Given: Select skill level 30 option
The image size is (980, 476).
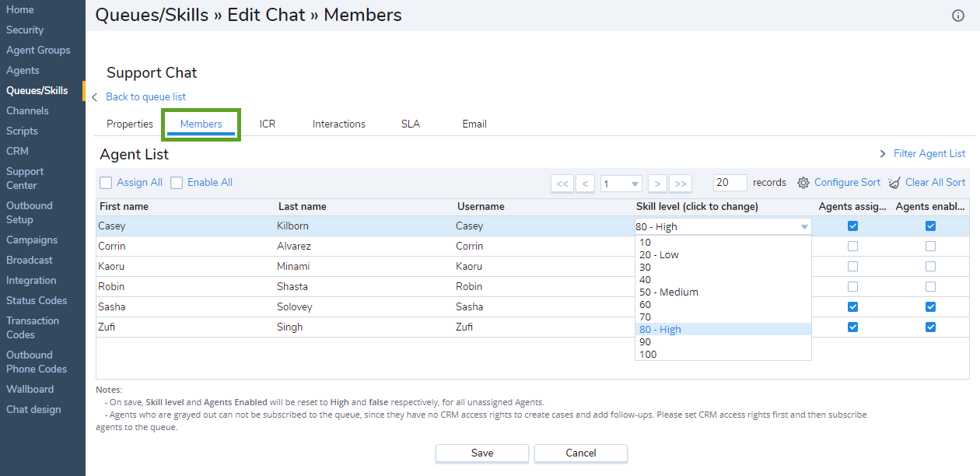Looking at the screenshot, I should pyautogui.click(x=723, y=268).
